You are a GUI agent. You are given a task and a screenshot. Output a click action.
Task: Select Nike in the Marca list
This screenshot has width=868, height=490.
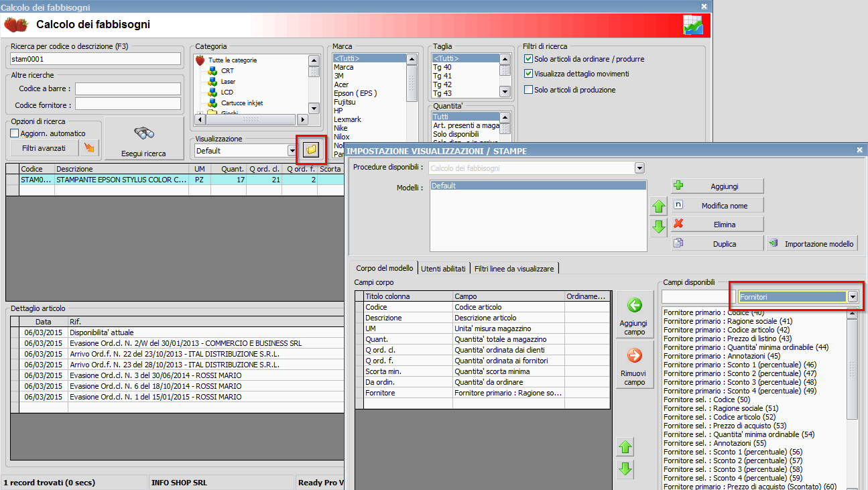(x=342, y=128)
